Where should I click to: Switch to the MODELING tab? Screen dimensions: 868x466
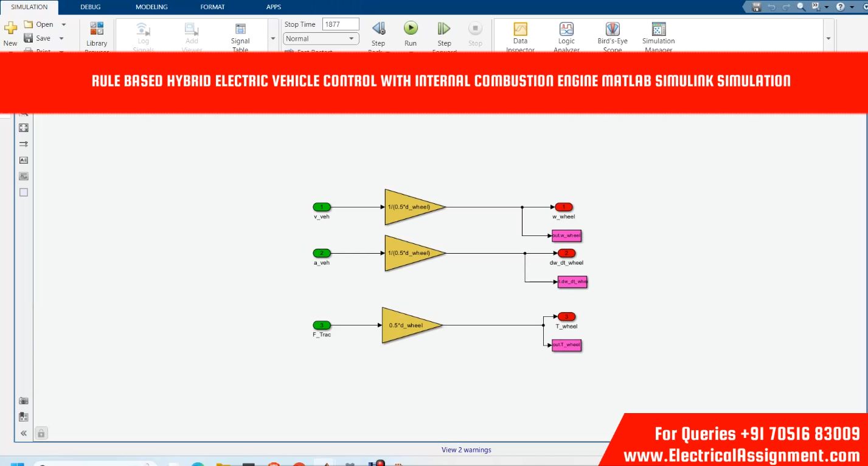151,7
